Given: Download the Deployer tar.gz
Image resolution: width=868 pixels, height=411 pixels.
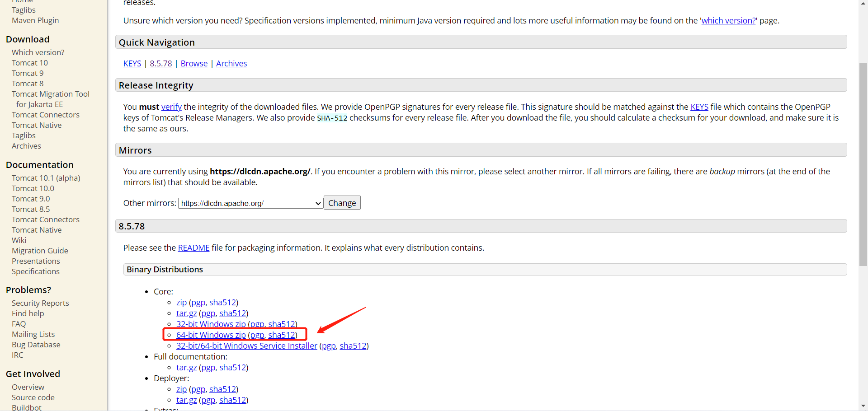Looking at the screenshot, I should 186,400.
